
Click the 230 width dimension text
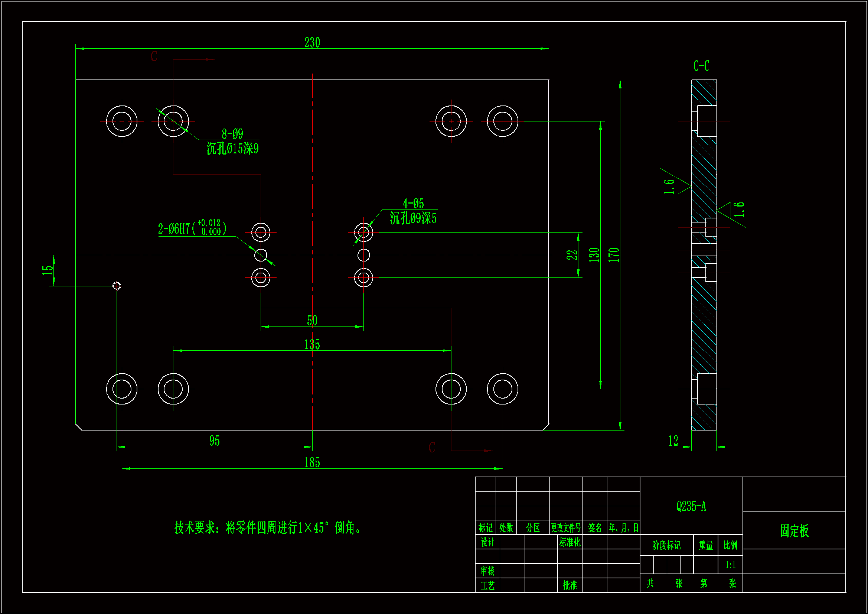click(312, 42)
